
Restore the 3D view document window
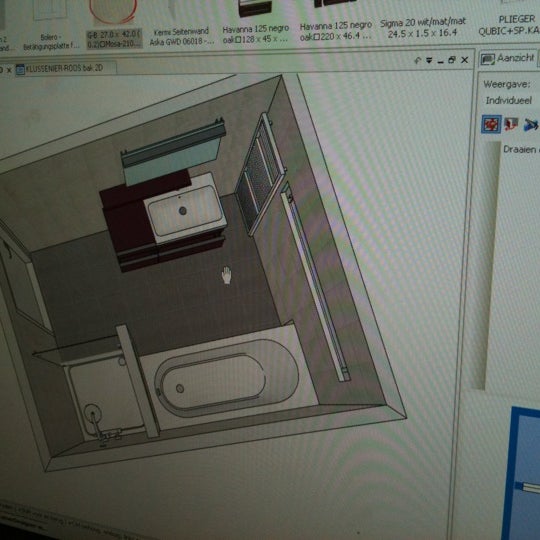(451, 60)
